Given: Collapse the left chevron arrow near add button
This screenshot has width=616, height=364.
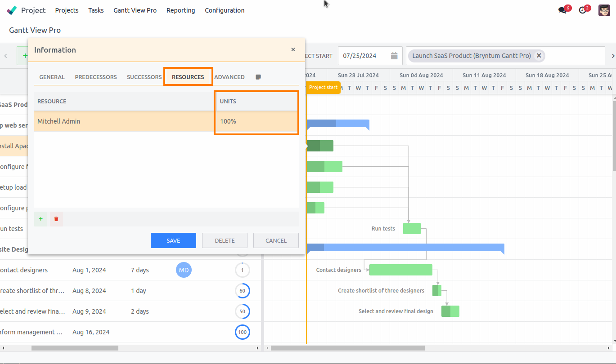Looking at the screenshot, I should pos(5,55).
